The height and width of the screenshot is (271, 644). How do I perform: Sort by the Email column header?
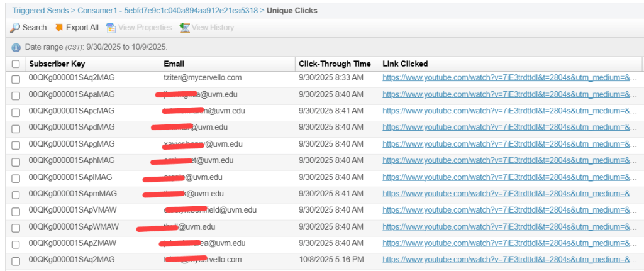(x=174, y=64)
